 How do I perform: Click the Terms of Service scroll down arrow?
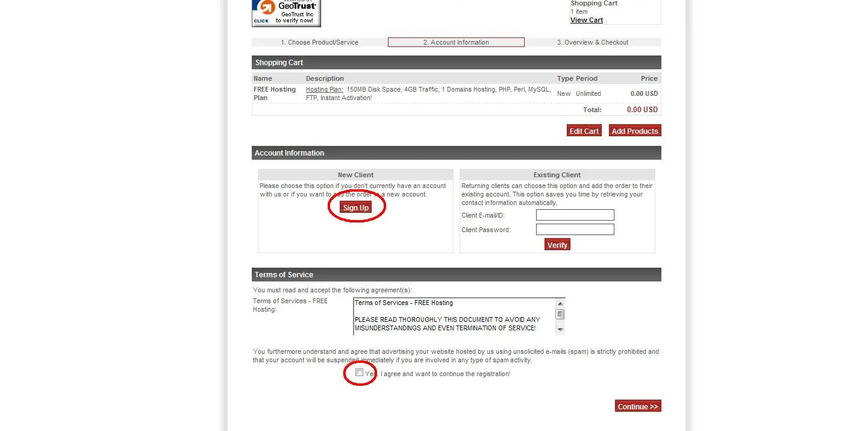click(x=560, y=330)
